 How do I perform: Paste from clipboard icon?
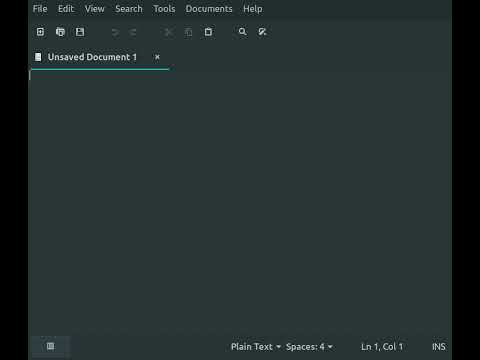208,32
